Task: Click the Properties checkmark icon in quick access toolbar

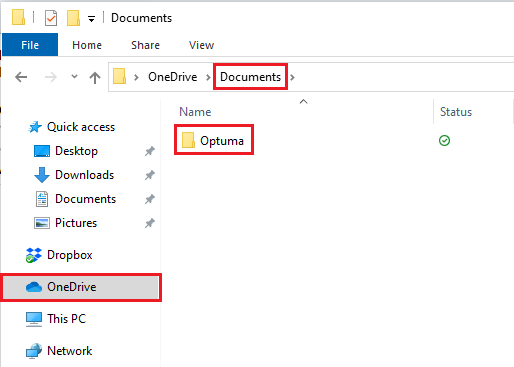Action: click(x=51, y=18)
